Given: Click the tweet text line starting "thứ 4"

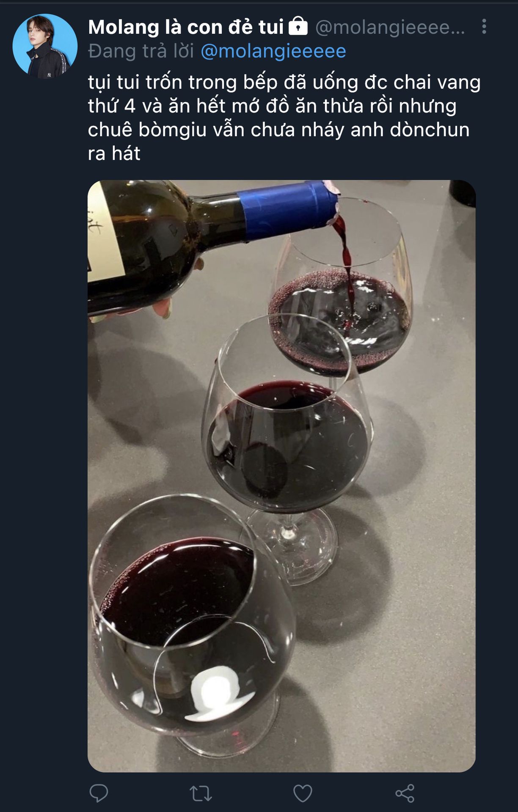Looking at the screenshot, I should pos(272,106).
